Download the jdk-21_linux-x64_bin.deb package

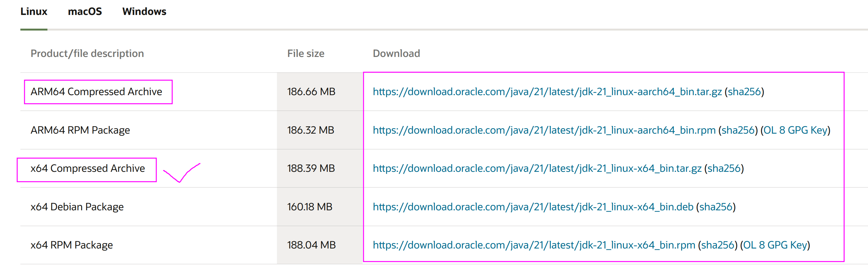(533, 206)
